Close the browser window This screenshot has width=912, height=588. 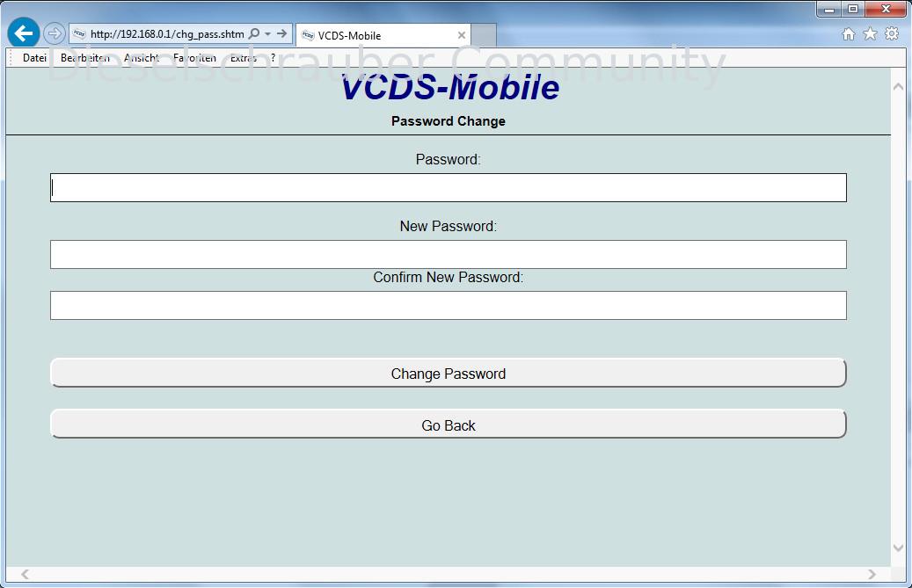coord(886,10)
